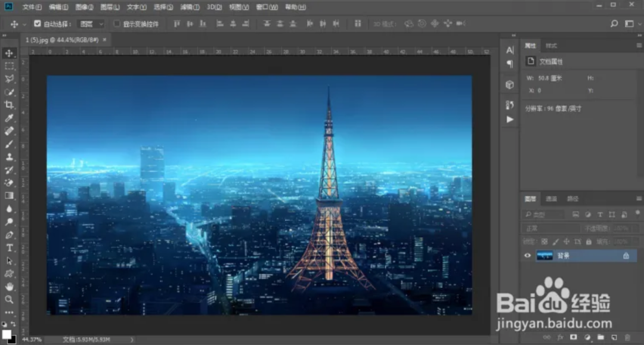644x345 pixels.
Task: Open the layer blend mode 正常 dropdown
Action: click(x=551, y=228)
